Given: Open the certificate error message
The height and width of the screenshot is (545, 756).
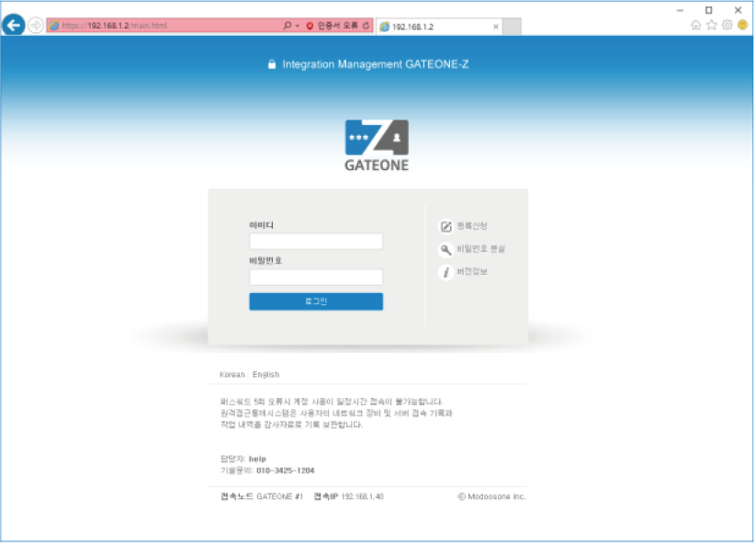Looking at the screenshot, I should tap(337, 26).
